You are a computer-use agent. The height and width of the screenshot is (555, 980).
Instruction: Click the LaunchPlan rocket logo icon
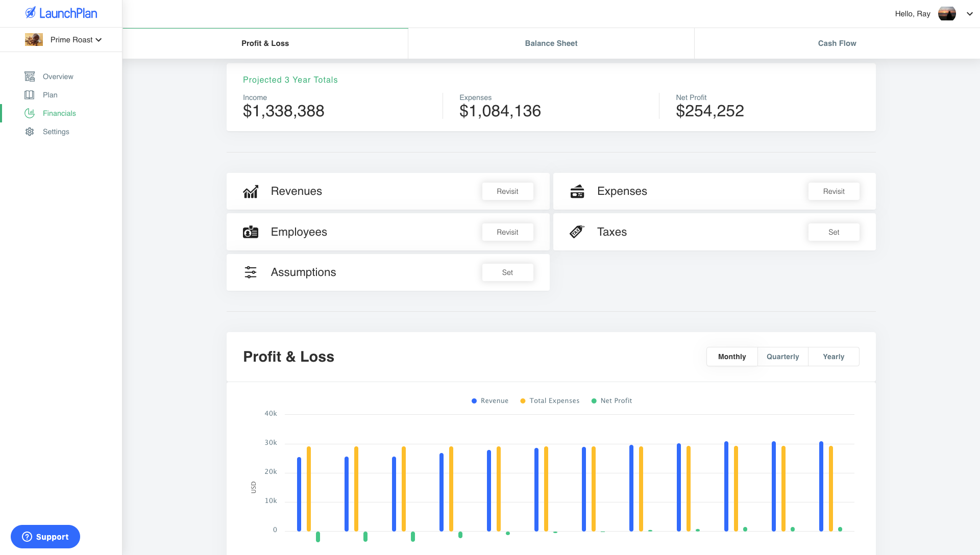pos(31,13)
